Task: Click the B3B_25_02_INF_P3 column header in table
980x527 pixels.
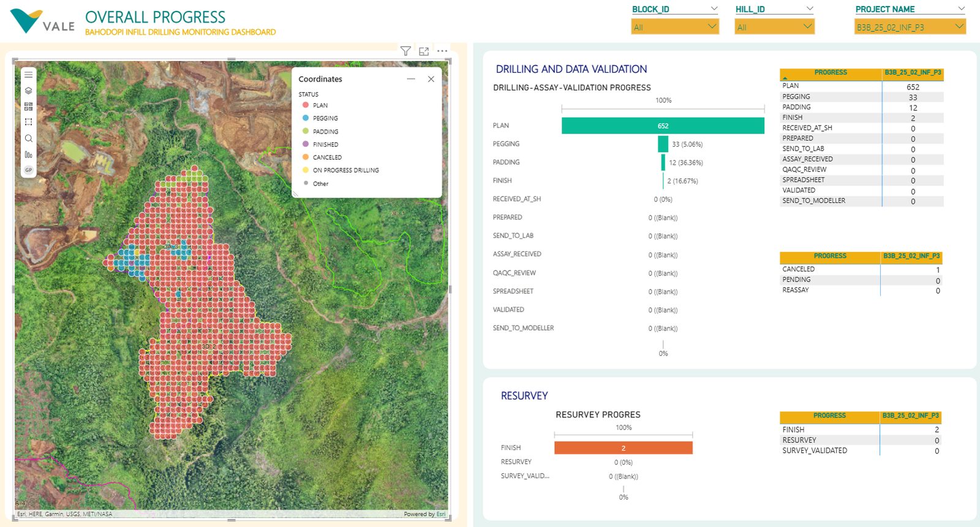Action: click(913, 73)
